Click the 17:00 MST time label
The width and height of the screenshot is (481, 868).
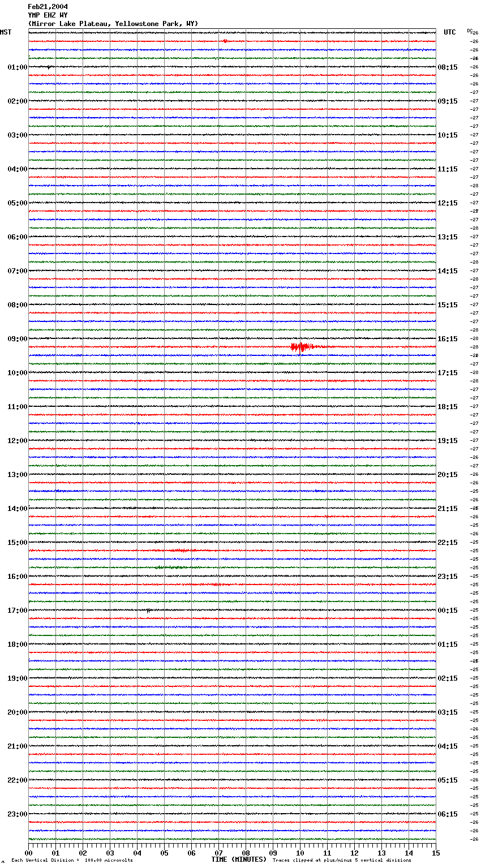[x=18, y=611]
